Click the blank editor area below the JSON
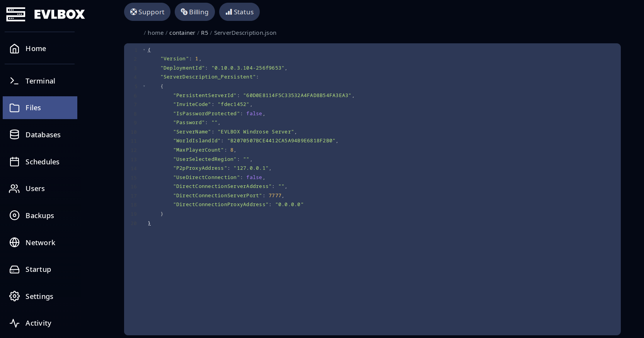Image resolution: width=644 pixels, height=338 pixels. pyautogui.click(x=372, y=280)
